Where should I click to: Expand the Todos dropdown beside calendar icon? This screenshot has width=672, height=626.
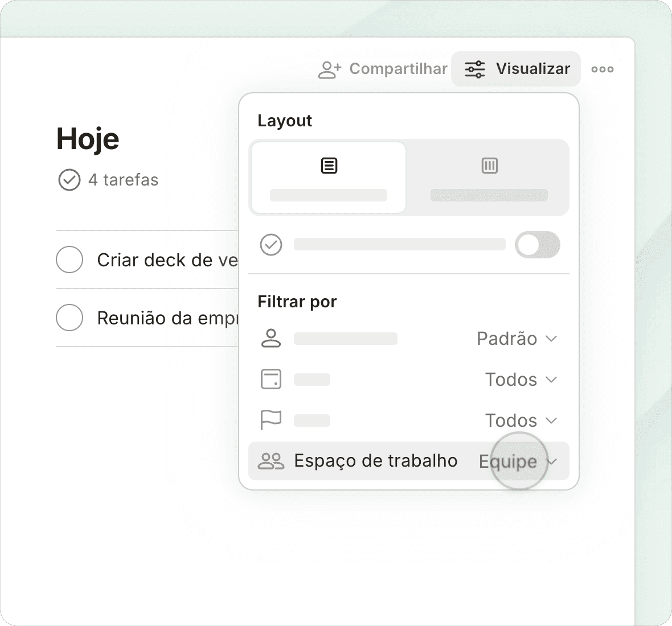pyautogui.click(x=520, y=380)
